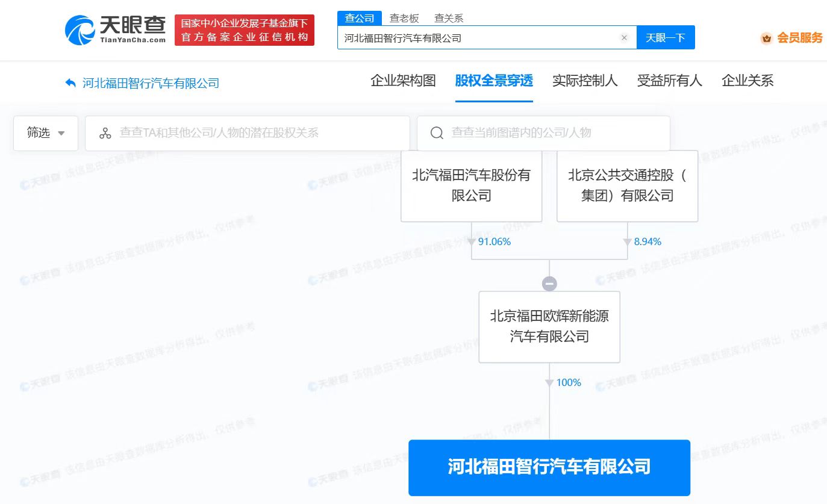
Task: Click the 91.06% shareholding label
Action: click(494, 241)
